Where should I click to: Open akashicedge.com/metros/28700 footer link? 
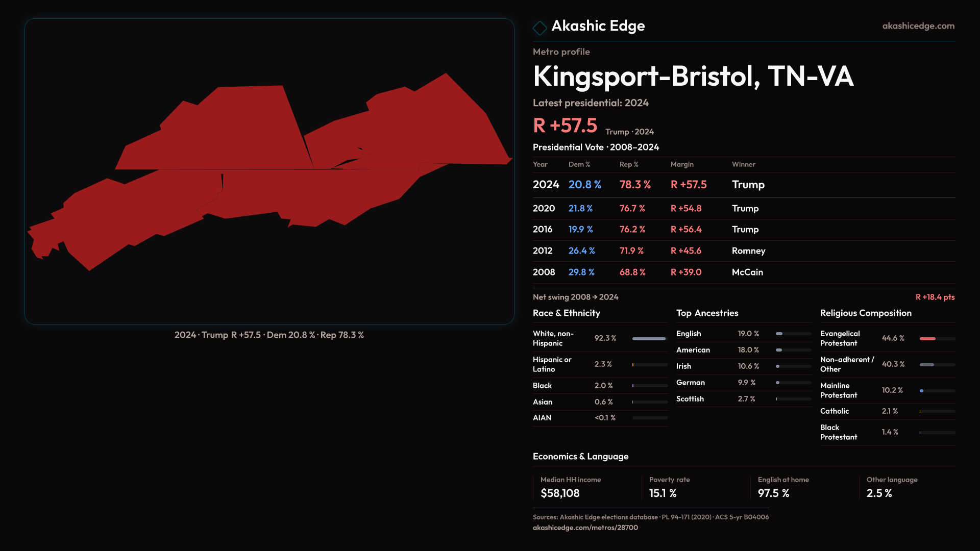point(585,528)
